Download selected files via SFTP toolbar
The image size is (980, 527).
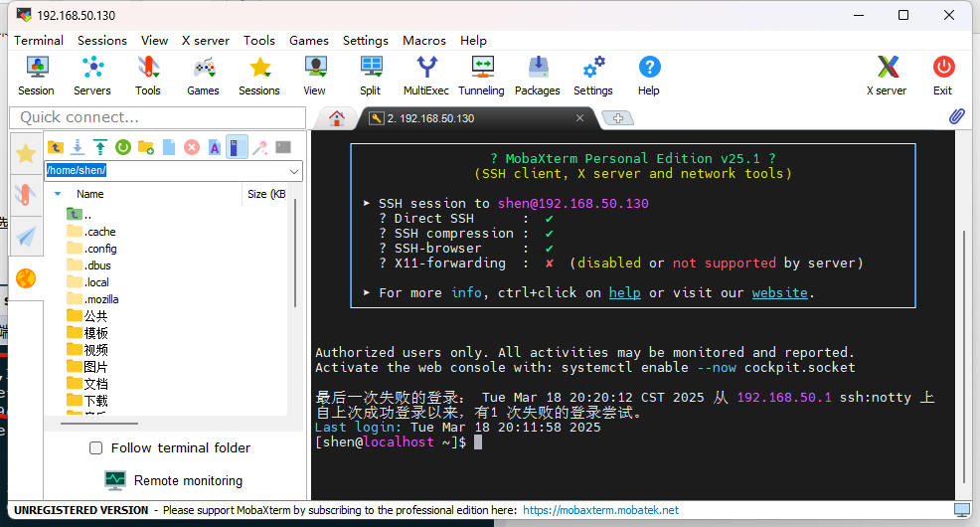pyautogui.click(x=78, y=147)
